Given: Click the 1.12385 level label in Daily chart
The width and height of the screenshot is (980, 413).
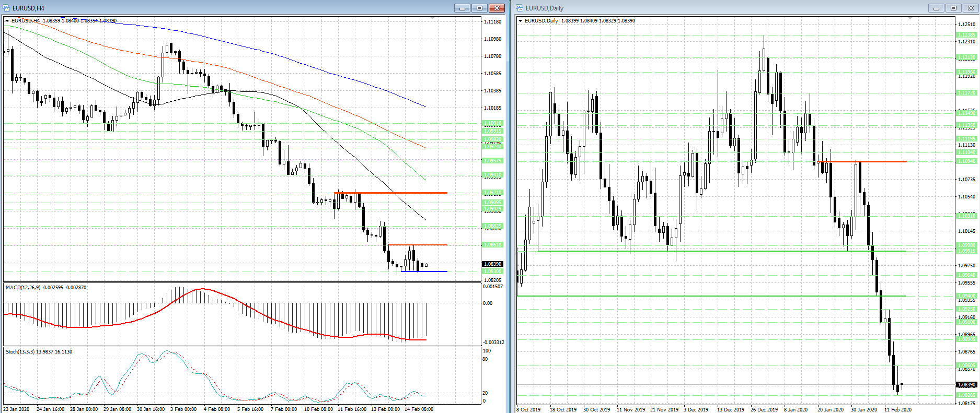Looking at the screenshot, I should tap(966, 35).
